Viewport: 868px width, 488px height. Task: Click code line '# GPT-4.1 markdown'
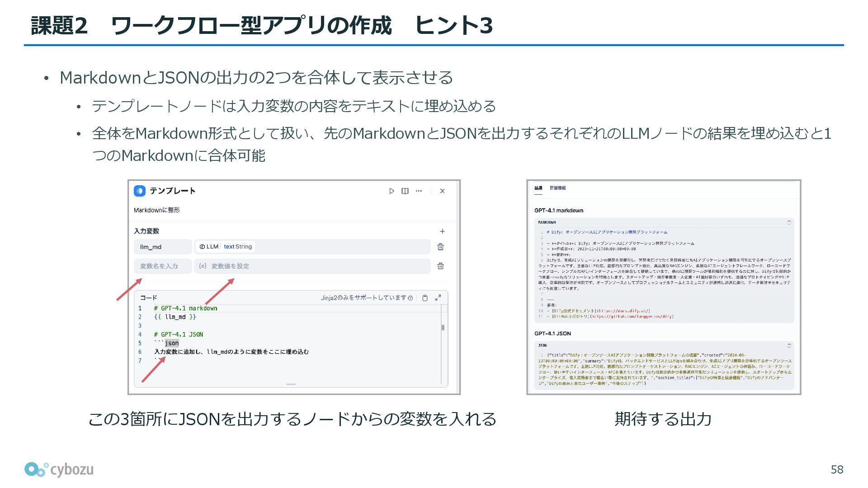tap(185, 308)
